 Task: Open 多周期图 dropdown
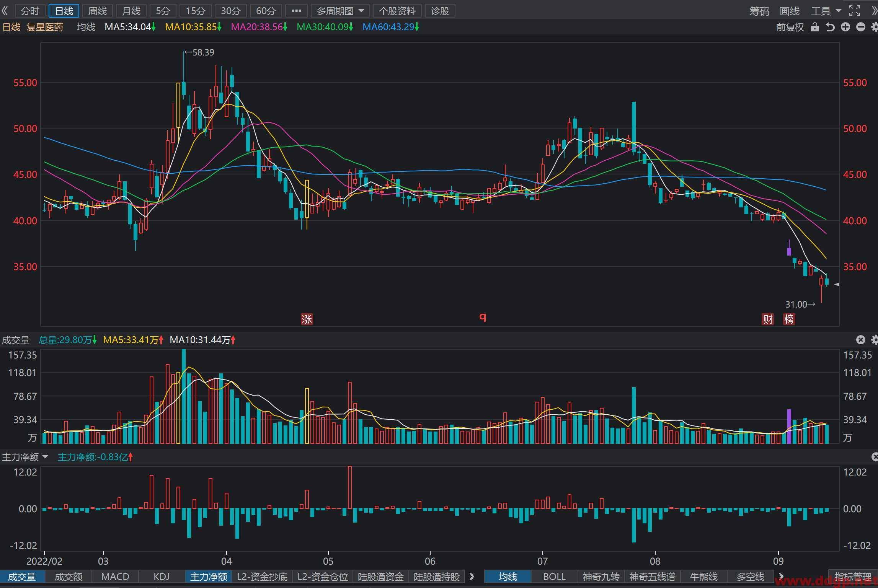pyautogui.click(x=340, y=11)
